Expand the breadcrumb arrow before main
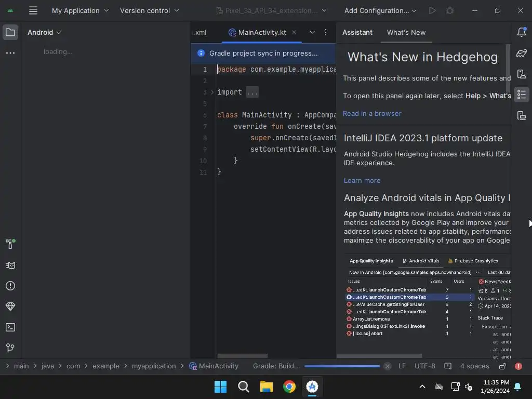532x399 pixels. (7, 366)
